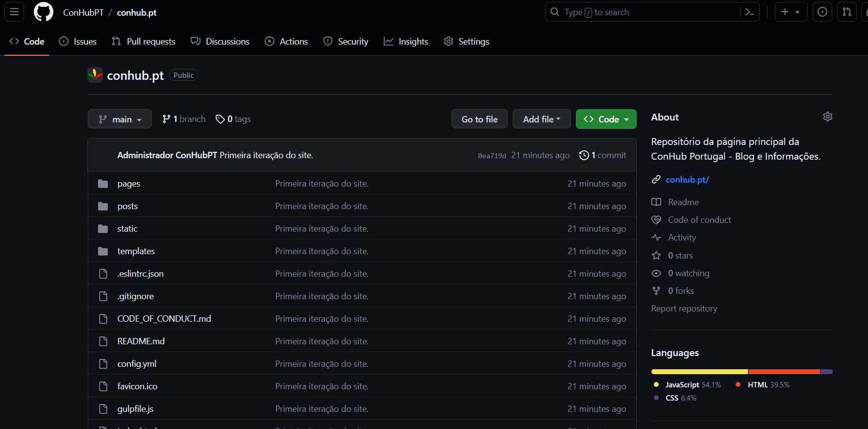
Task: Open the ConHubPT organization breadcrumb link
Action: pyautogui.click(x=83, y=12)
